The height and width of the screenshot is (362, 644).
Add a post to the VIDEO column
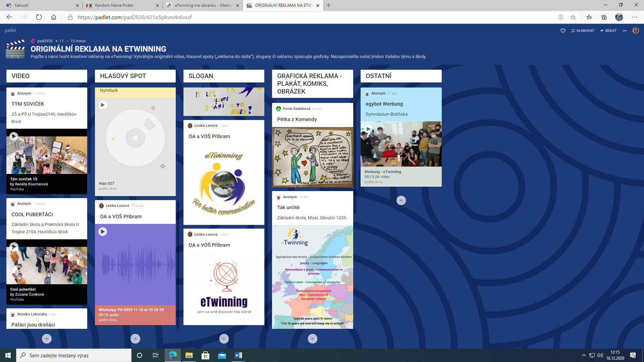tap(47, 339)
